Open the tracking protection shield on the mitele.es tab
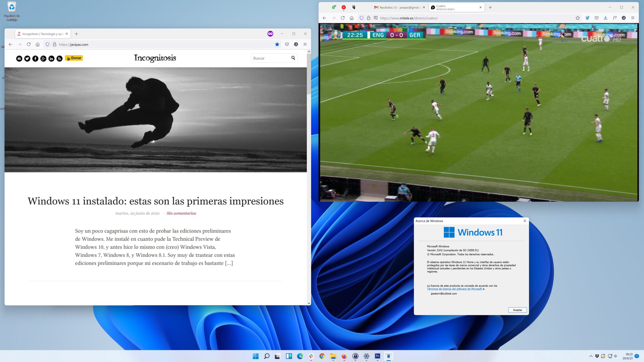 pyautogui.click(x=361, y=18)
